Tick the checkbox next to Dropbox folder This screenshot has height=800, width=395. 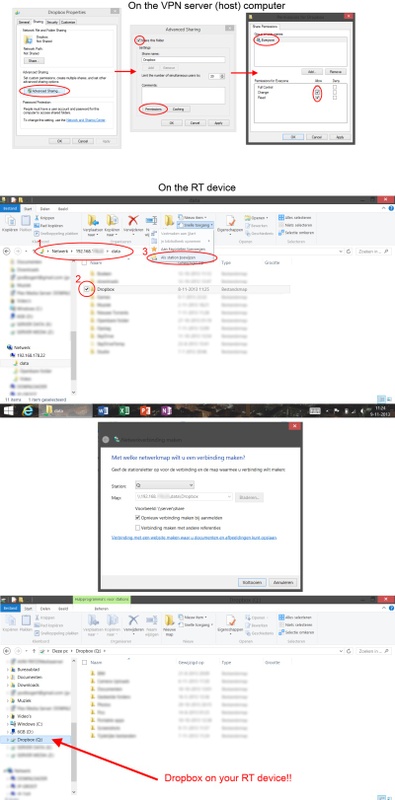coord(87,289)
